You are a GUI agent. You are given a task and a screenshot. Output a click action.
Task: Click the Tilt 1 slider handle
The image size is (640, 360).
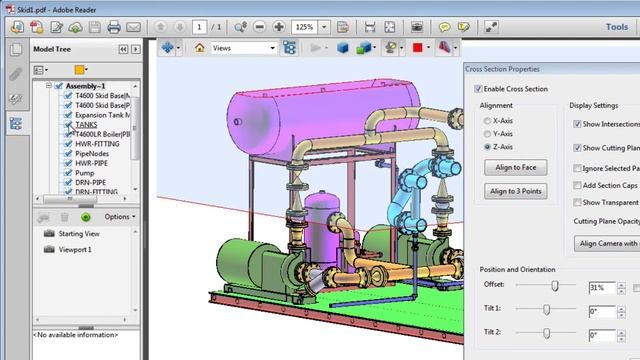547,310
